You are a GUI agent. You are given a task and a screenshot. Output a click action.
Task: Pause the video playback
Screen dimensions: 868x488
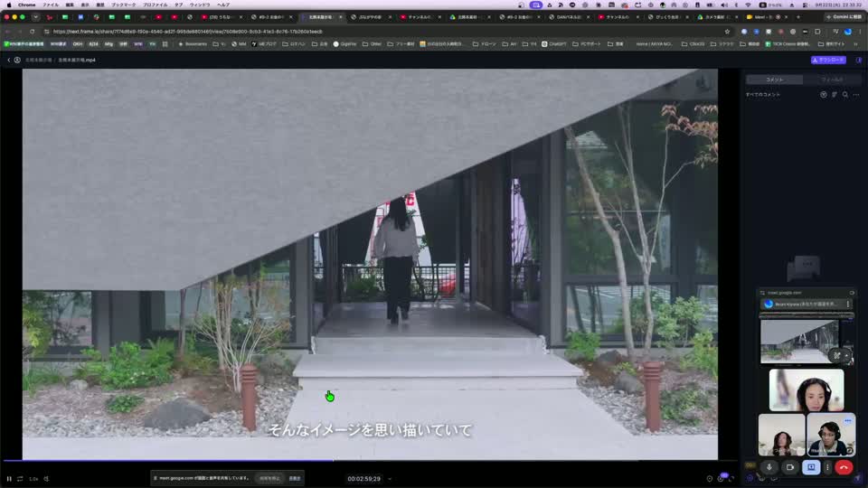(x=9, y=479)
